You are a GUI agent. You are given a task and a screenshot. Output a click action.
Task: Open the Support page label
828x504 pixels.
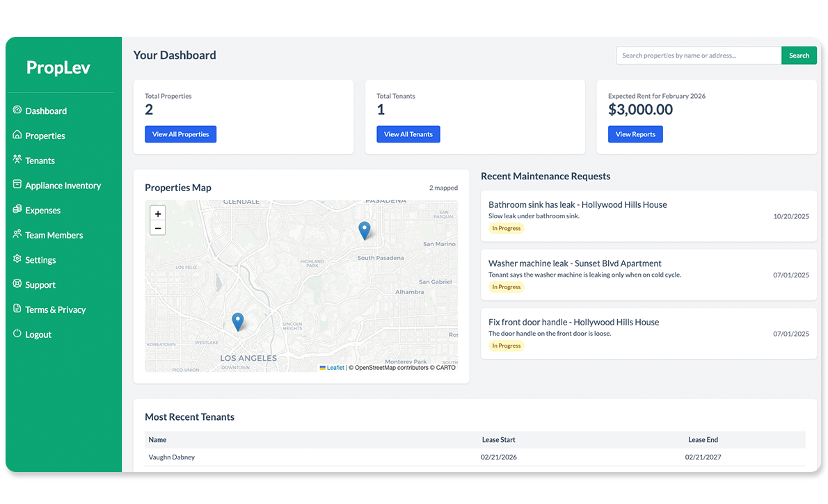click(40, 284)
